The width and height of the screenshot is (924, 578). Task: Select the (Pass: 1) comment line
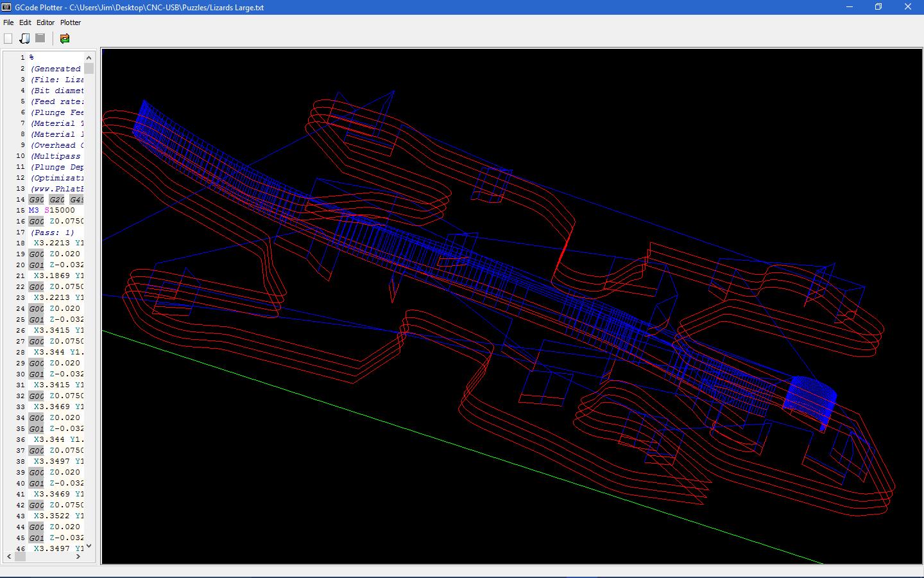52,232
